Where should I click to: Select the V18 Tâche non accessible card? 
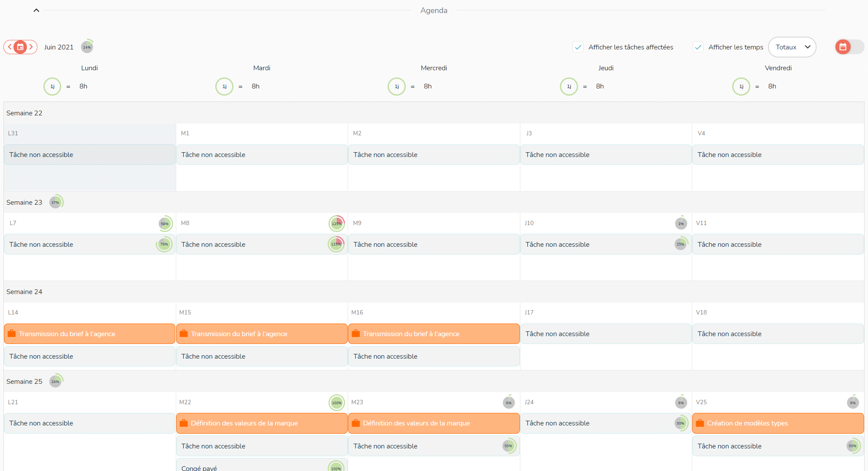click(778, 334)
